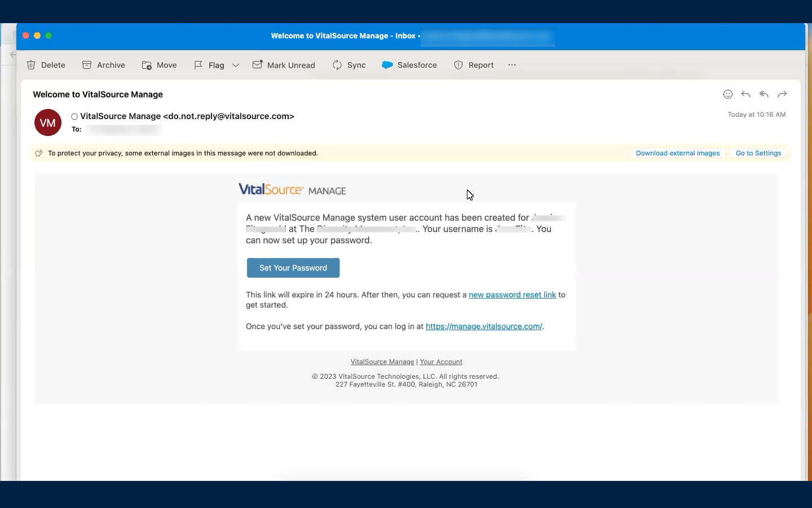Screen dimensions: 812x508
Task: Click the footer address 227 Fayetteville St.
Action: pos(407,384)
